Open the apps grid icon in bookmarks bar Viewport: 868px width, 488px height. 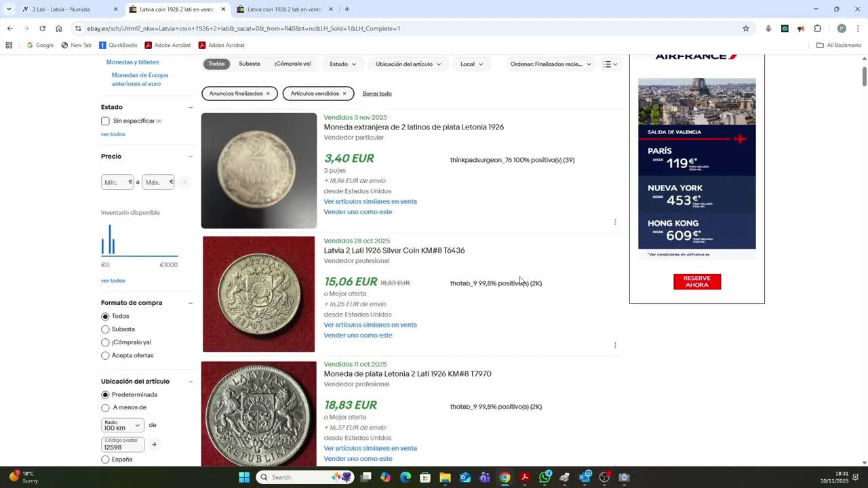coord(9,45)
